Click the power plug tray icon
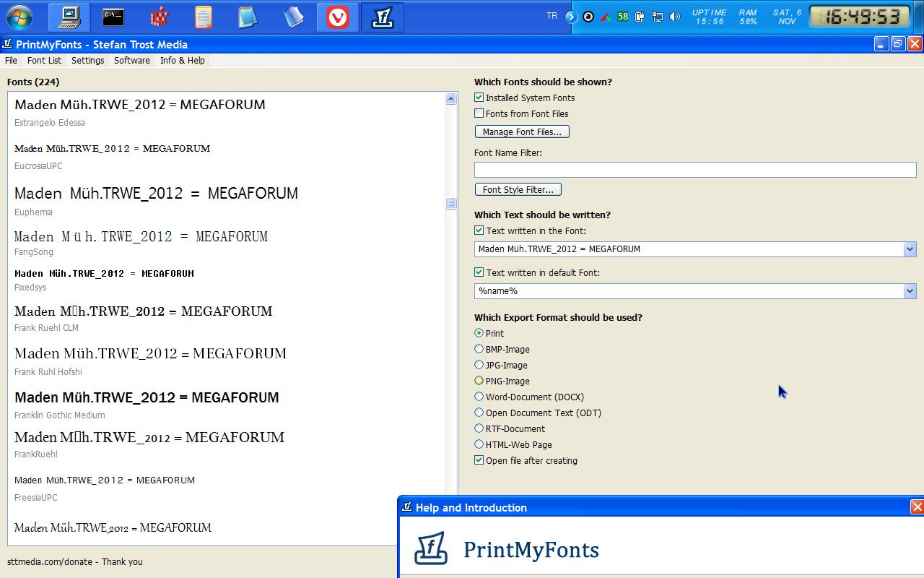This screenshot has height=578, width=924. click(640, 16)
